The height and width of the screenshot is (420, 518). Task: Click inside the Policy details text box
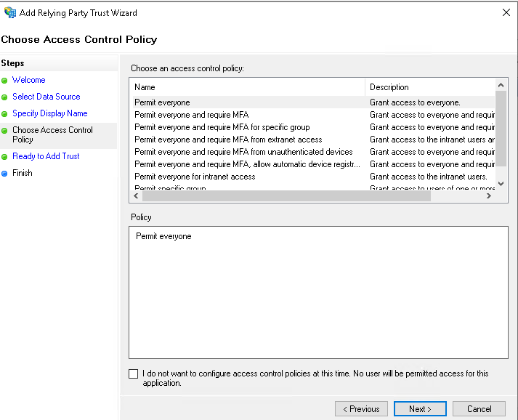pos(318,291)
